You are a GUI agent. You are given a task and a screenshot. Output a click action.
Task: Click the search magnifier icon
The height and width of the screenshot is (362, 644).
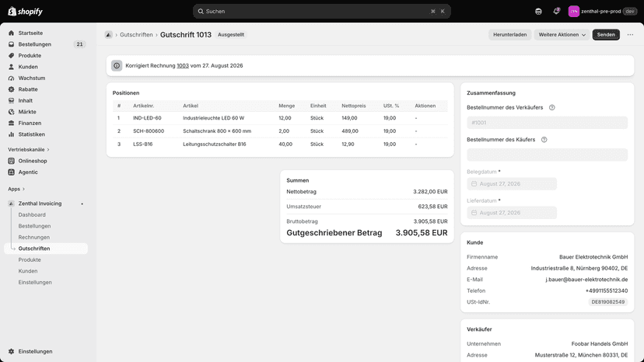201,12
